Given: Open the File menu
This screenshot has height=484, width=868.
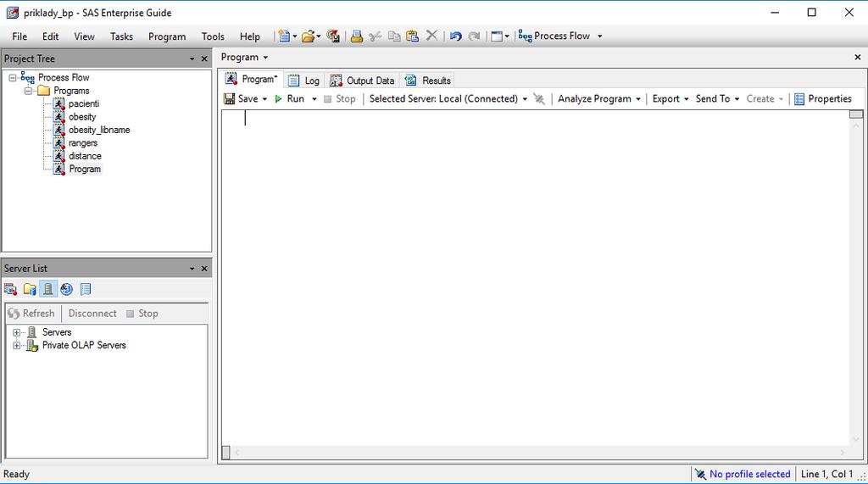Looking at the screenshot, I should point(19,36).
